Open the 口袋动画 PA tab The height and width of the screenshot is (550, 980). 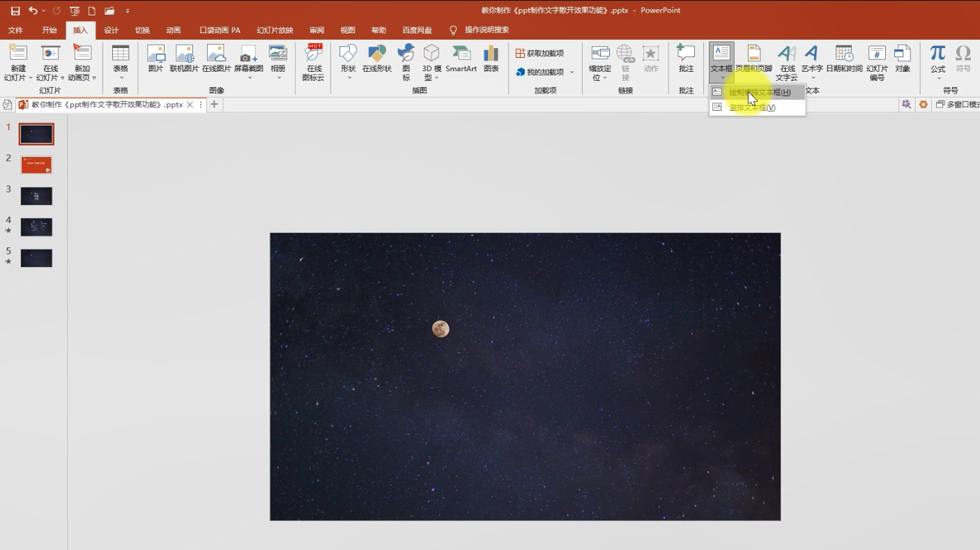220,30
